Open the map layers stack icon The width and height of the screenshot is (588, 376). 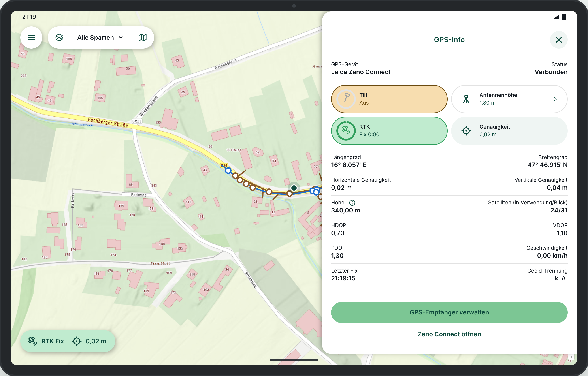click(59, 38)
